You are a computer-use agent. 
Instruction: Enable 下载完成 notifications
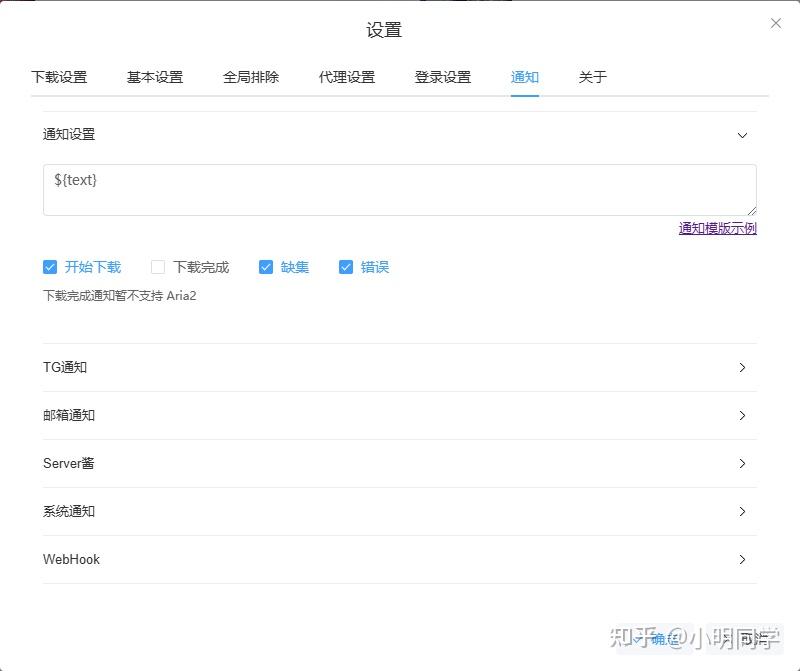click(157, 267)
